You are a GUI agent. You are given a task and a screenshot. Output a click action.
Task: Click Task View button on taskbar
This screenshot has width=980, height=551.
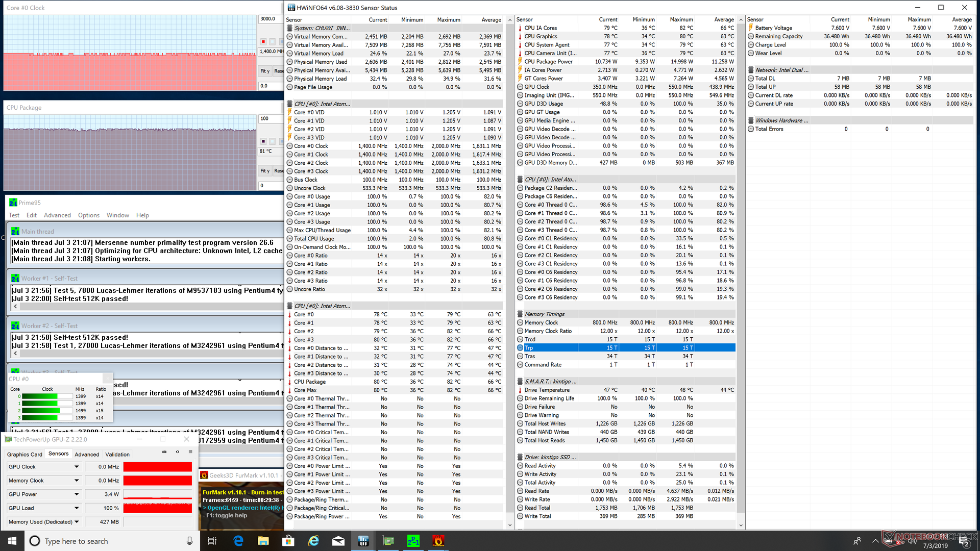coord(212,541)
